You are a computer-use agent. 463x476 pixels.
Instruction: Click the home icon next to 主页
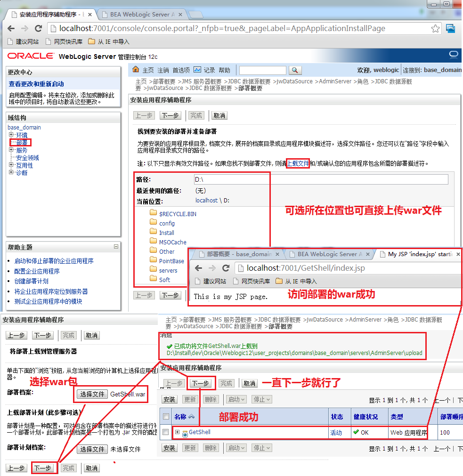pos(136,70)
